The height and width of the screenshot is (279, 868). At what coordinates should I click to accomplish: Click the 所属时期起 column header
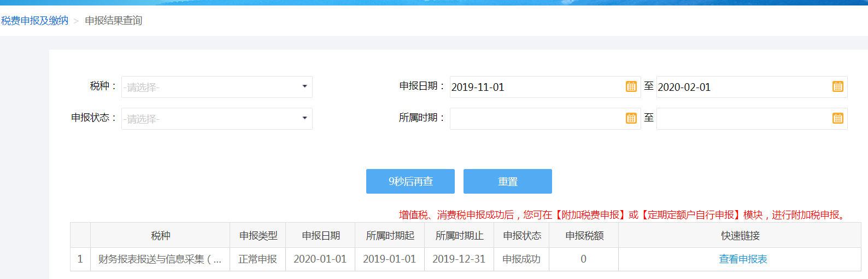[x=390, y=235]
